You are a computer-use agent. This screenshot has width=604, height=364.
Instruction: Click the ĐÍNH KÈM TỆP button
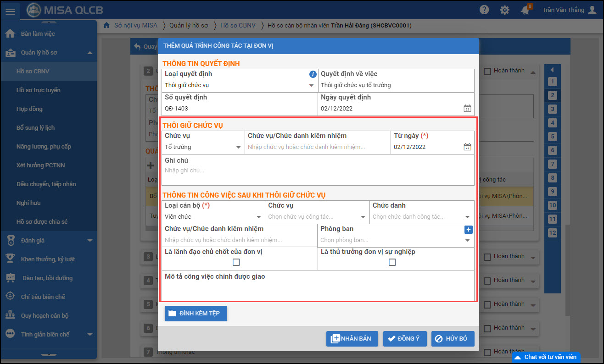point(196,314)
